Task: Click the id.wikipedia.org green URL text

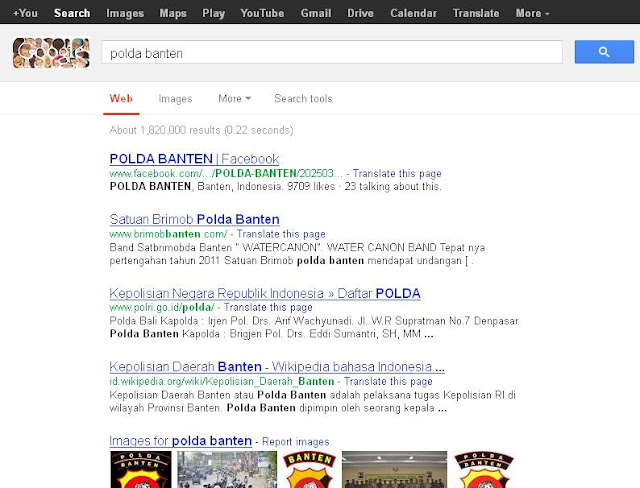Action: point(222,381)
